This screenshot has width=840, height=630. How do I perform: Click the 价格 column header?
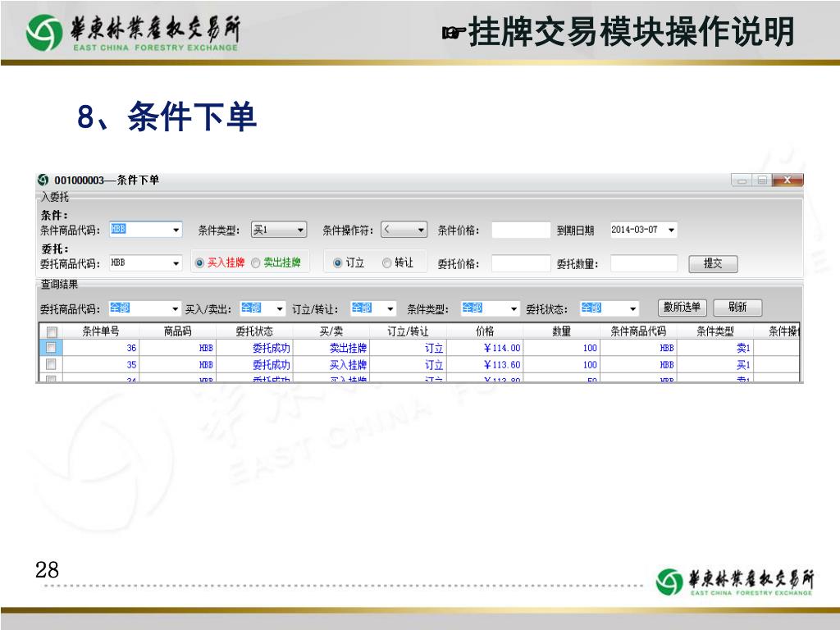coord(484,331)
